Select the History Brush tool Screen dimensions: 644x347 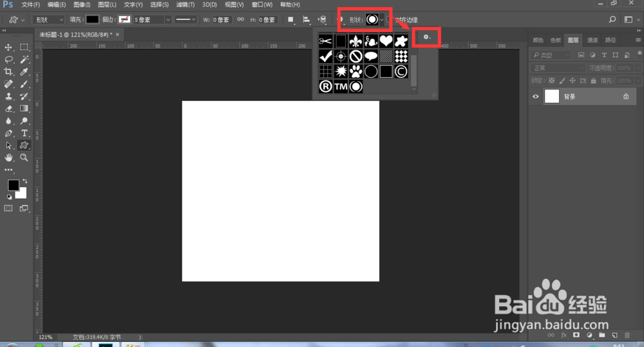(x=24, y=97)
